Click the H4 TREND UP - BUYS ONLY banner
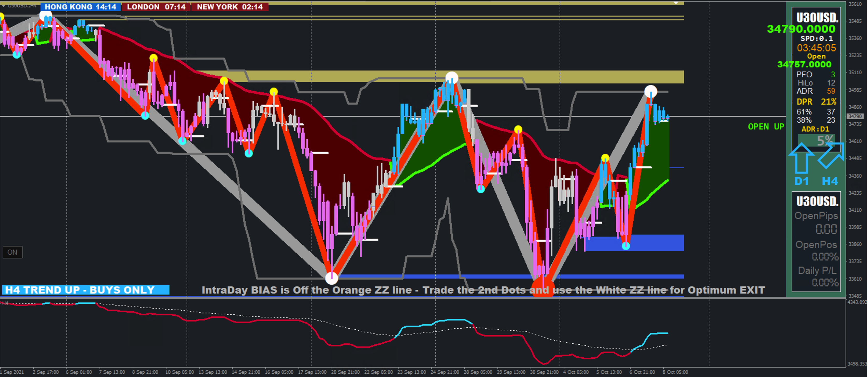The width and height of the screenshot is (868, 377). click(86, 290)
